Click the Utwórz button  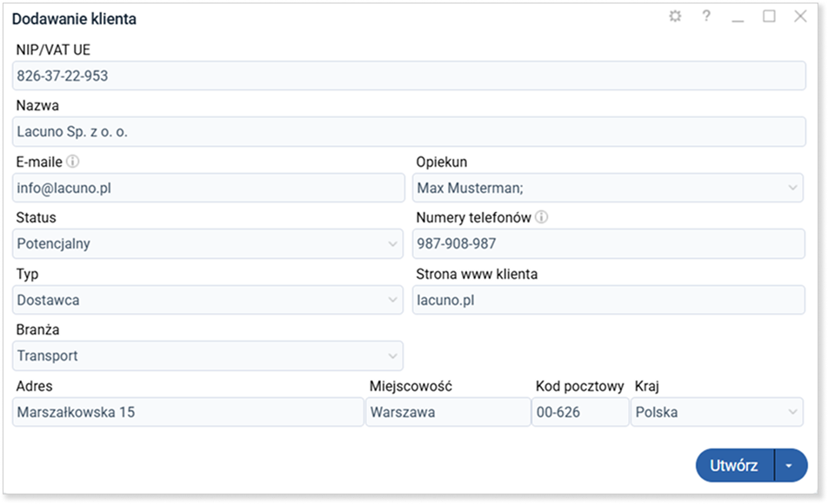pyautogui.click(x=735, y=466)
